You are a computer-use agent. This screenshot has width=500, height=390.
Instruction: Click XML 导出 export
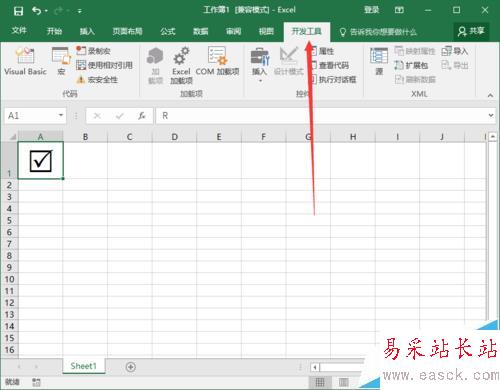coord(455,65)
